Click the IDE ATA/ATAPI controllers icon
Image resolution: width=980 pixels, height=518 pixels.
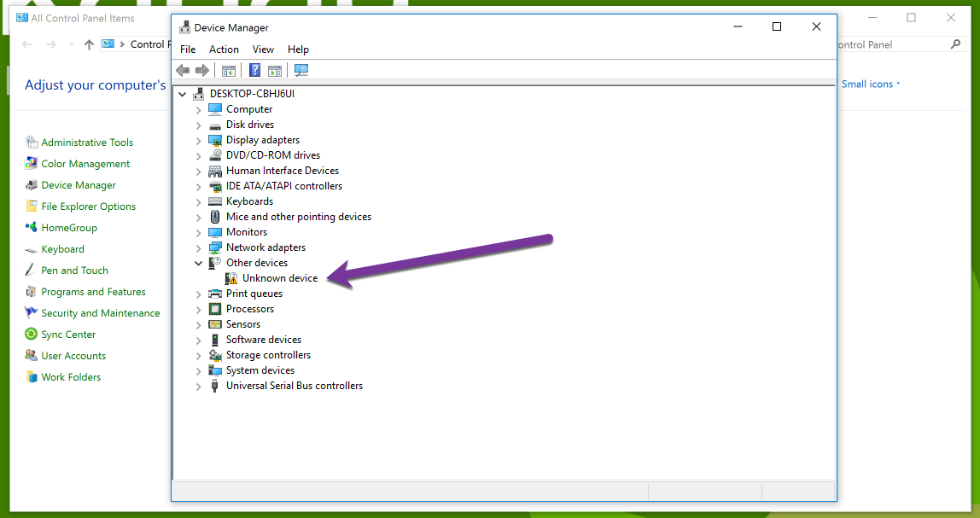215,186
